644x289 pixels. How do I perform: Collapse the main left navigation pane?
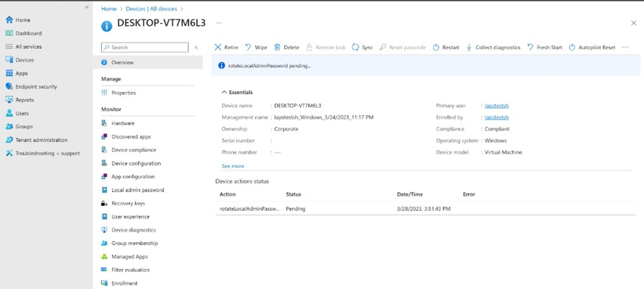click(x=86, y=7)
